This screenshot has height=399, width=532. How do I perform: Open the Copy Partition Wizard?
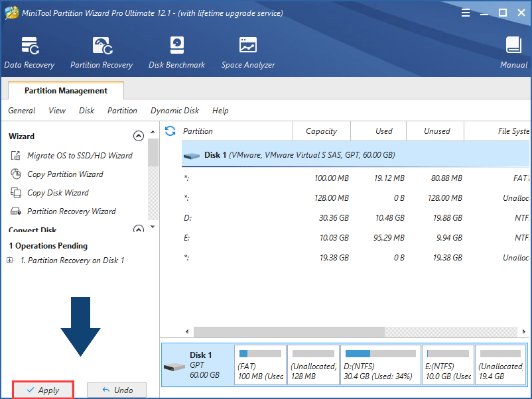point(64,174)
